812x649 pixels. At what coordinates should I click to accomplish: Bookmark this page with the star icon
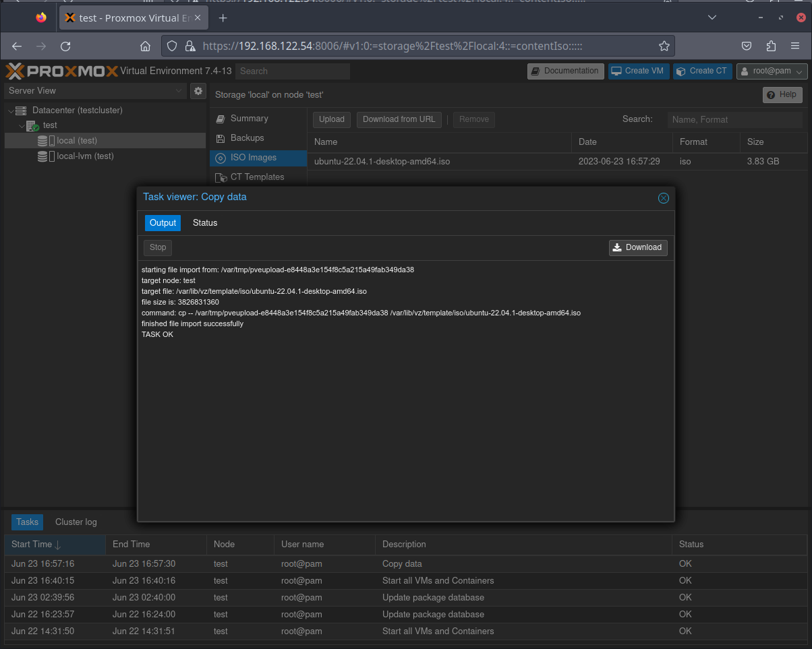click(x=664, y=46)
